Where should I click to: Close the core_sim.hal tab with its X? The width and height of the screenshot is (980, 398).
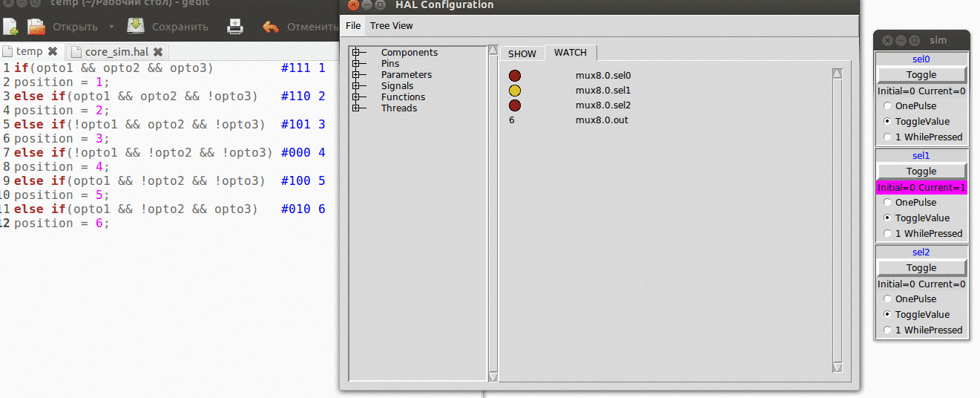(x=158, y=52)
